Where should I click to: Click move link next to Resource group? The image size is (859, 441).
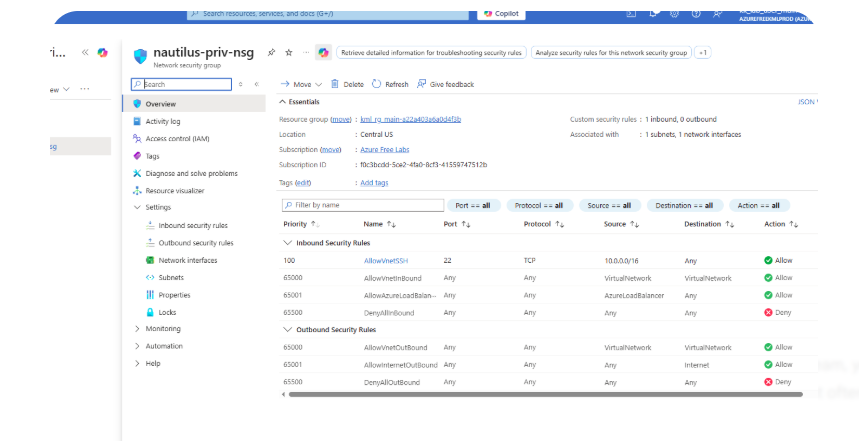[x=341, y=119]
